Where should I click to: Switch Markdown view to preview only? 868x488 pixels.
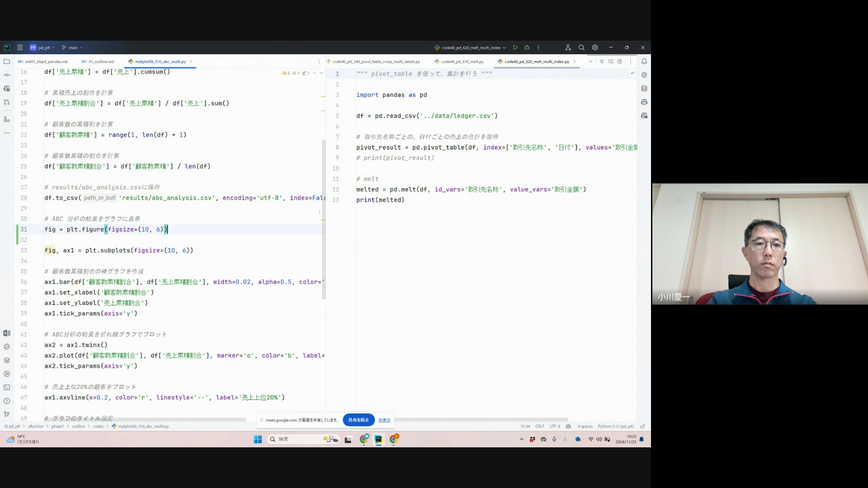(x=620, y=61)
